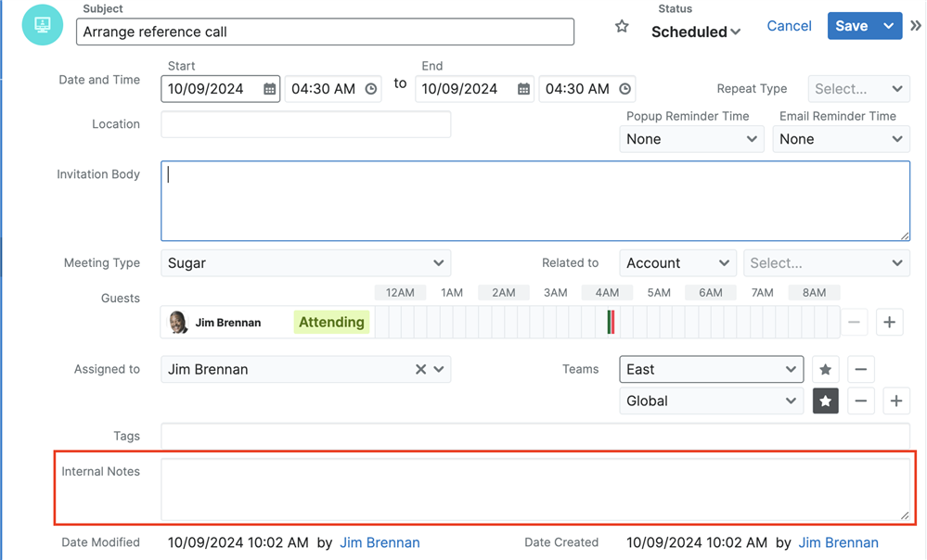Add a new team with plus button
This screenshot has width=927, height=560.
click(x=895, y=401)
